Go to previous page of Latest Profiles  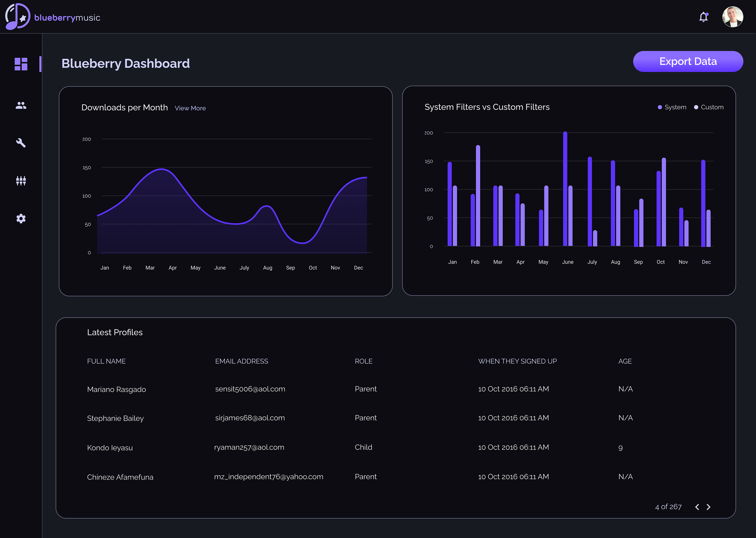(x=697, y=507)
